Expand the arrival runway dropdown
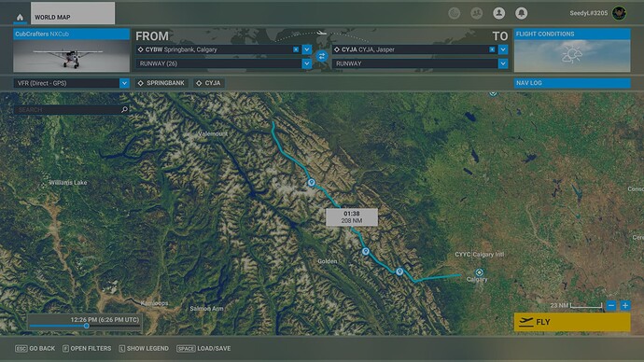644x362 pixels. (x=503, y=63)
